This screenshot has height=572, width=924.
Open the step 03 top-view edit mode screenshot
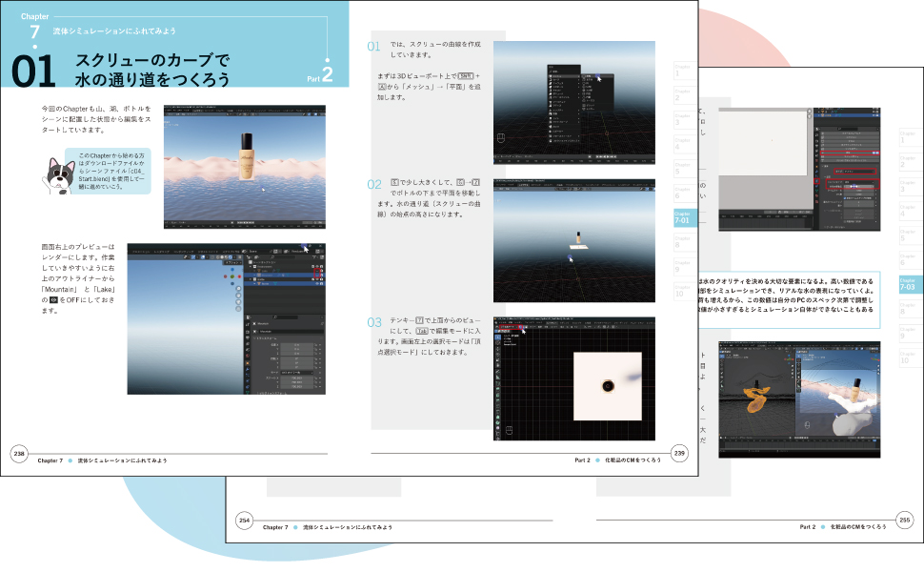(574, 378)
